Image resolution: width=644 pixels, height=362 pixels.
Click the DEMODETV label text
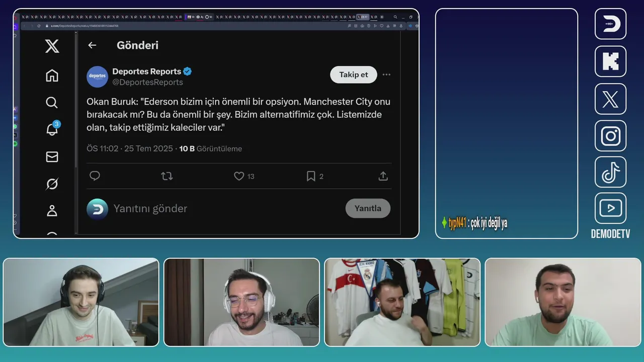[x=610, y=234]
